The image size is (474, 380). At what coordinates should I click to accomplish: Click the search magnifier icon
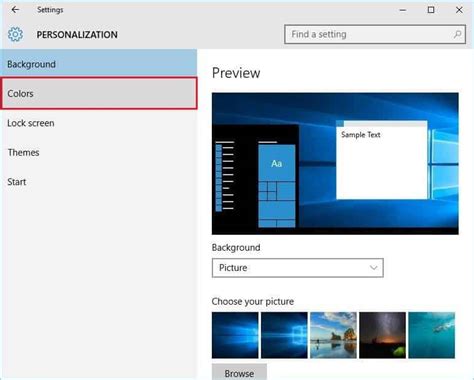click(x=458, y=34)
